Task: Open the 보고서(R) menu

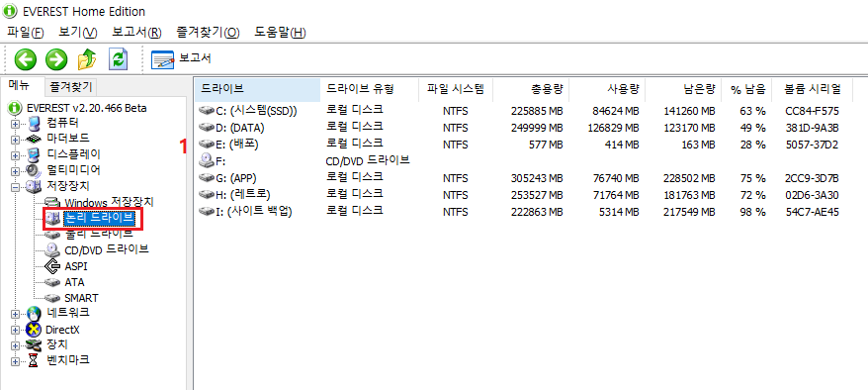Action: (136, 32)
